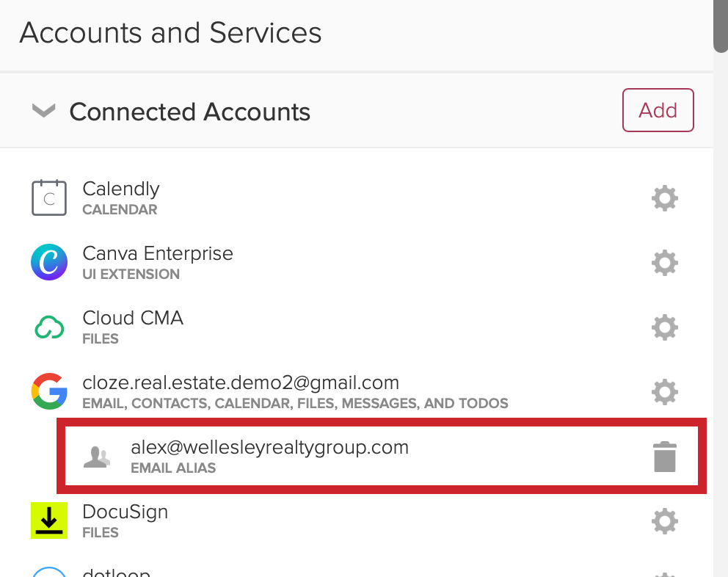Open Canva Enterprise settings gear
The width and height of the screenshot is (728, 577).
click(664, 263)
